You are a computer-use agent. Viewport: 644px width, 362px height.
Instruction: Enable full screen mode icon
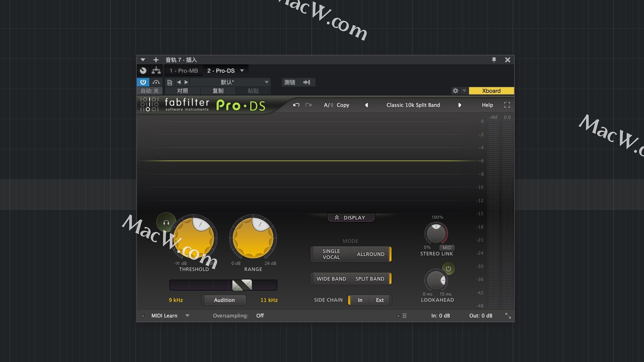point(507,105)
